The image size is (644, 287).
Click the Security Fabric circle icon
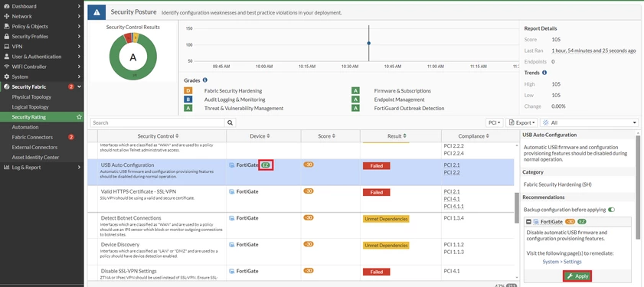tap(6, 86)
